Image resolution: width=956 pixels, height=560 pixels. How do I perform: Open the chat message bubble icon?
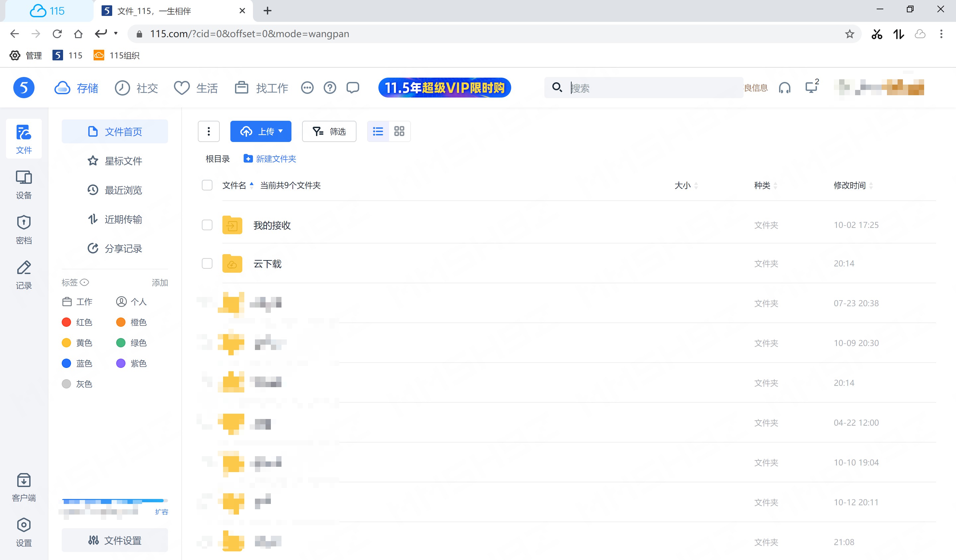[353, 88]
